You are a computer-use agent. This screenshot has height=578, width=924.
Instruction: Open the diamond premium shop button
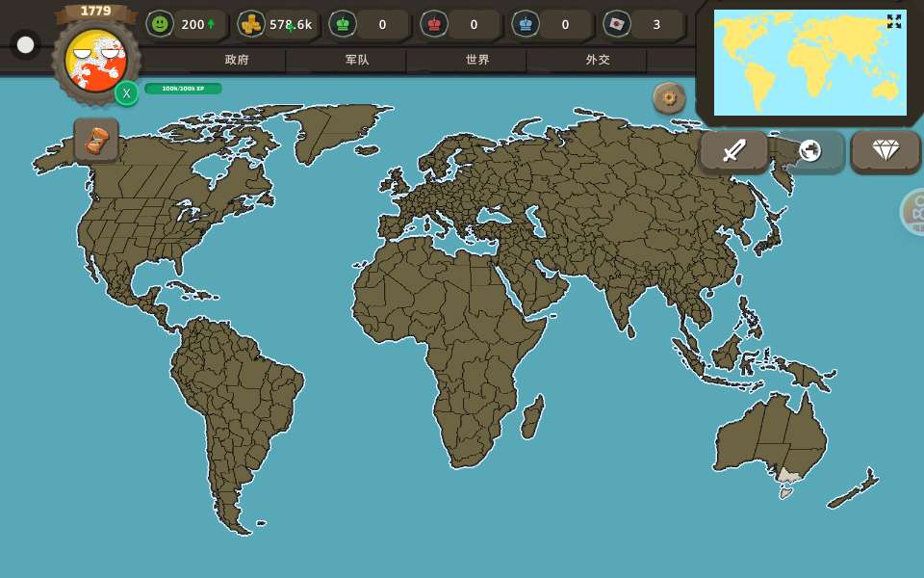(885, 151)
